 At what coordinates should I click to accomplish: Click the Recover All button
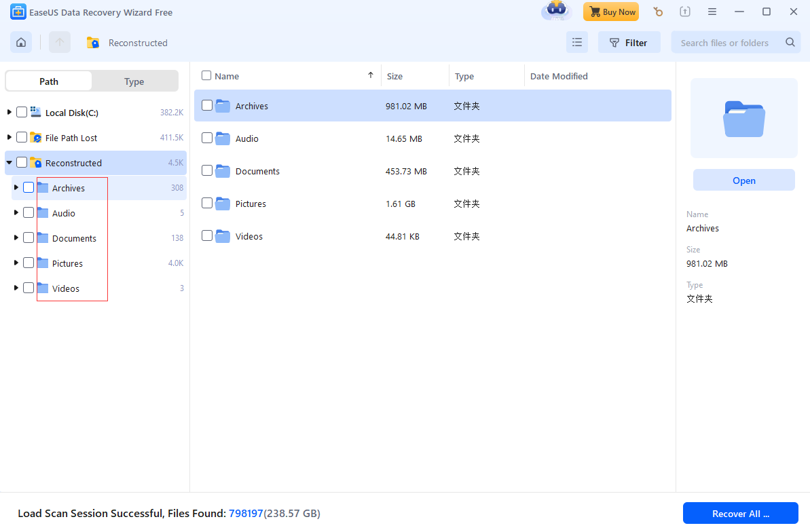click(740, 514)
